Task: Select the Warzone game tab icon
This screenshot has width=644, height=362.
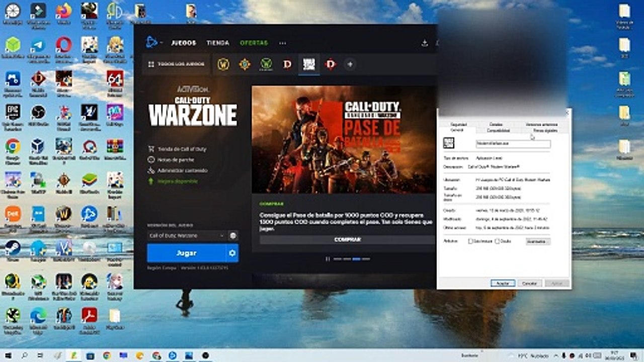Action: coord(308,64)
